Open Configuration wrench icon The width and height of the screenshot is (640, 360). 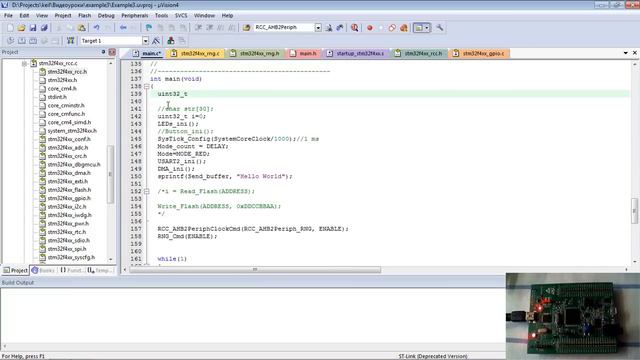(x=440, y=28)
